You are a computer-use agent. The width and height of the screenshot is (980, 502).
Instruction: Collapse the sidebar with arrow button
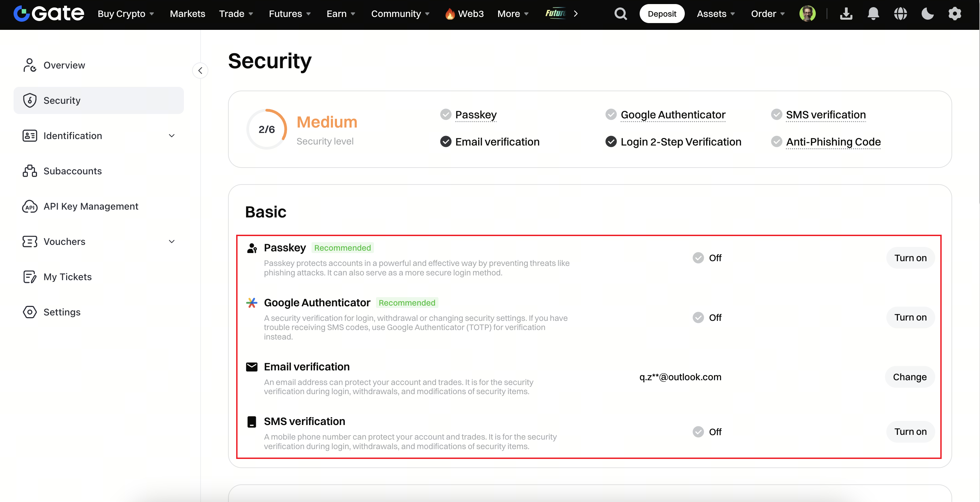(200, 70)
